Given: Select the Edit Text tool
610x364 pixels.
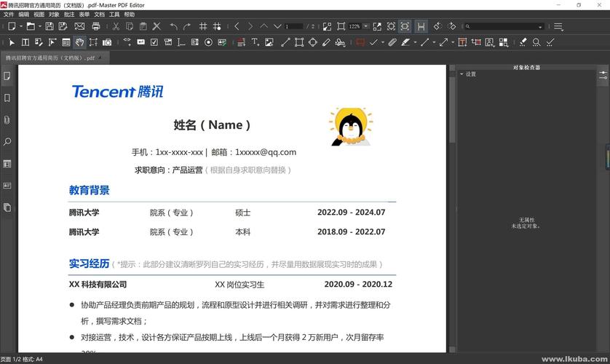Looking at the screenshot, I should pyautogui.click(x=25, y=42).
